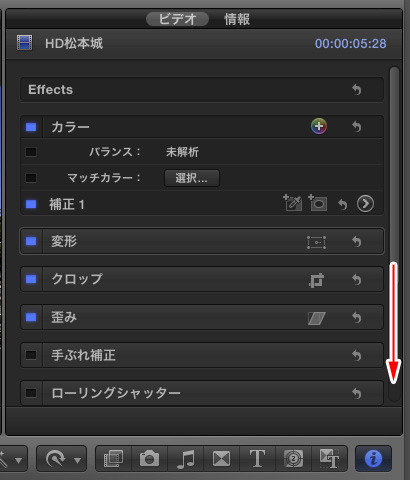410x480 pixels.
Task: Toggle the カラー effect checkbox
Action: click(31, 127)
